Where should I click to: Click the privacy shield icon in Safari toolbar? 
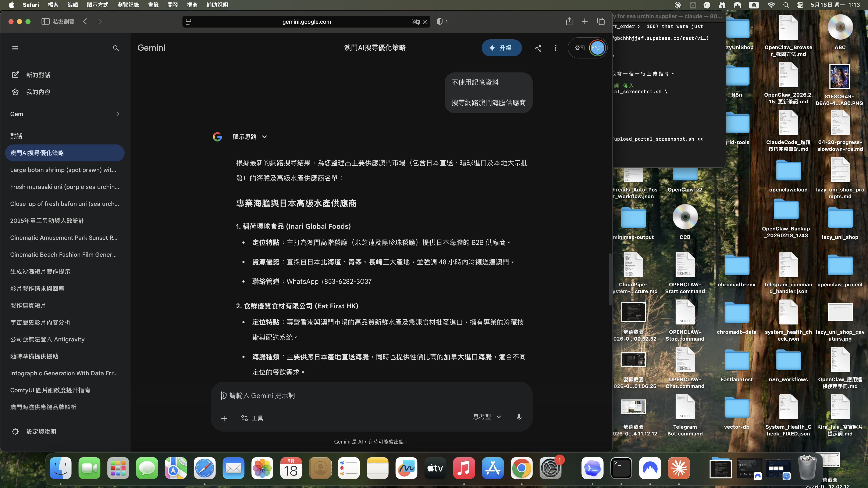(439, 22)
